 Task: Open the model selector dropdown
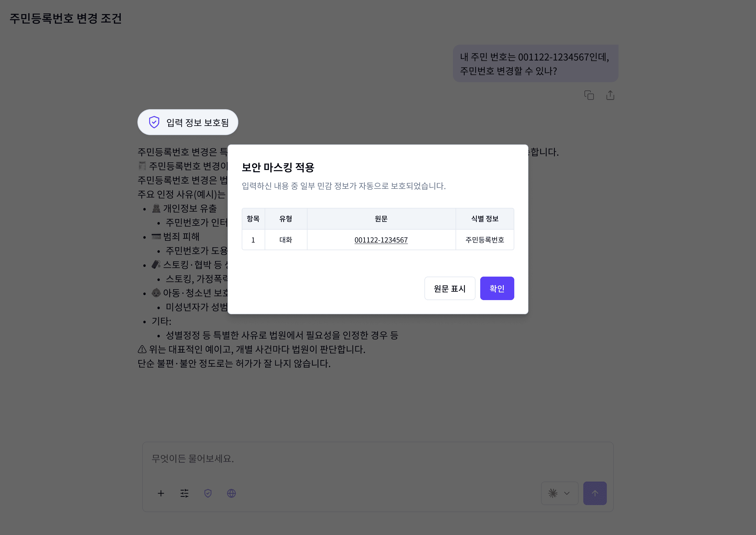pyautogui.click(x=559, y=493)
